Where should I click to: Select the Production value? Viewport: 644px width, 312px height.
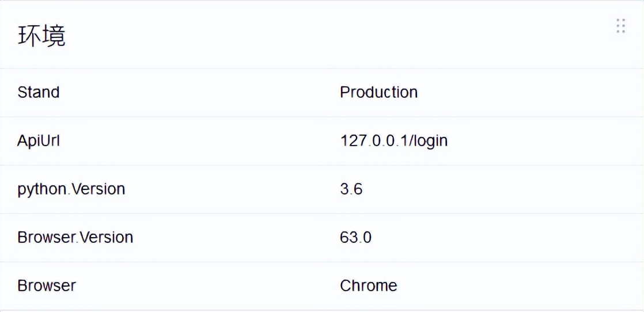point(378,92)
